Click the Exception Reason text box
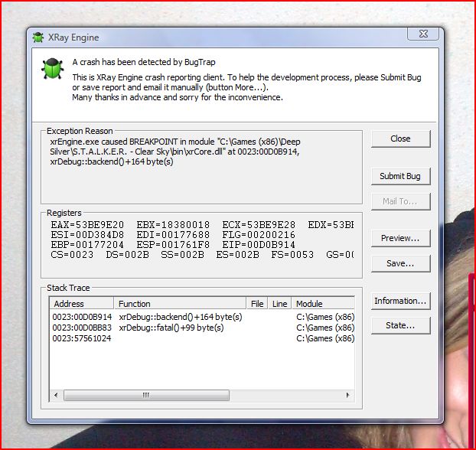The width and height of the screenshot is (476, 450). pos(201,169)
